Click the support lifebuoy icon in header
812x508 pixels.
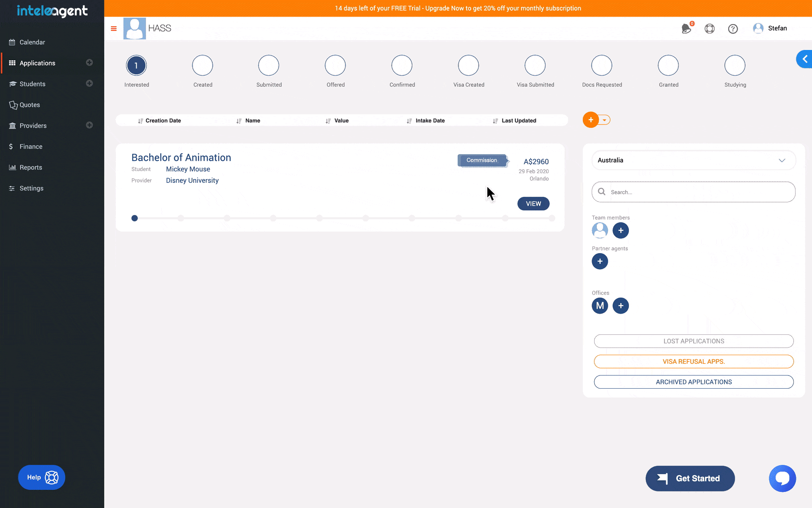[x=709, y=28]
